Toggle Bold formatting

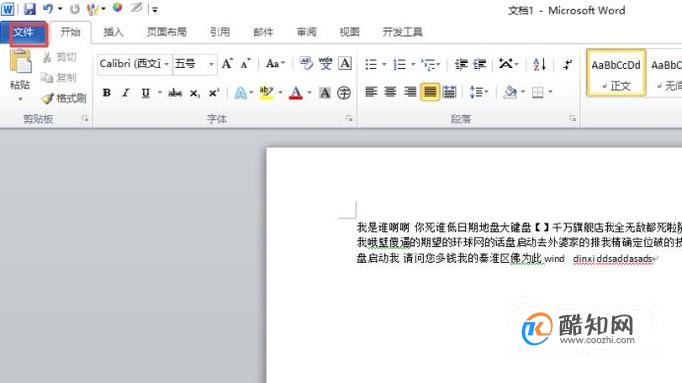(x=107, y=93)
